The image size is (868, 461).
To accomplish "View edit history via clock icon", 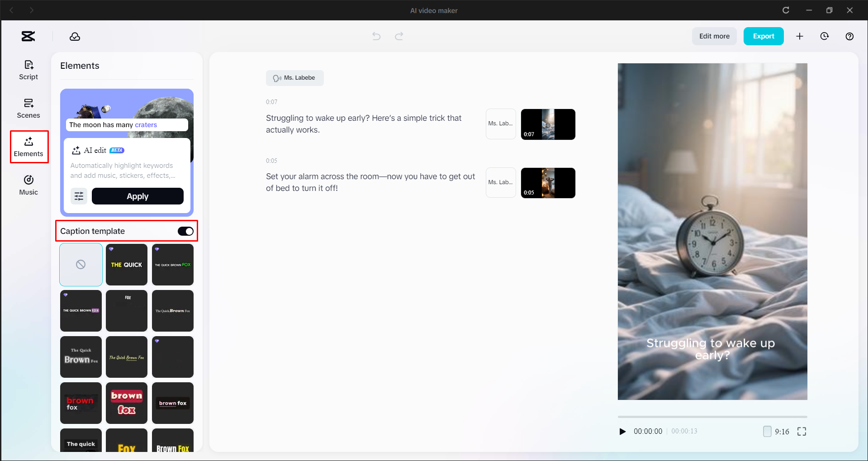I will [x=824, y=36].
